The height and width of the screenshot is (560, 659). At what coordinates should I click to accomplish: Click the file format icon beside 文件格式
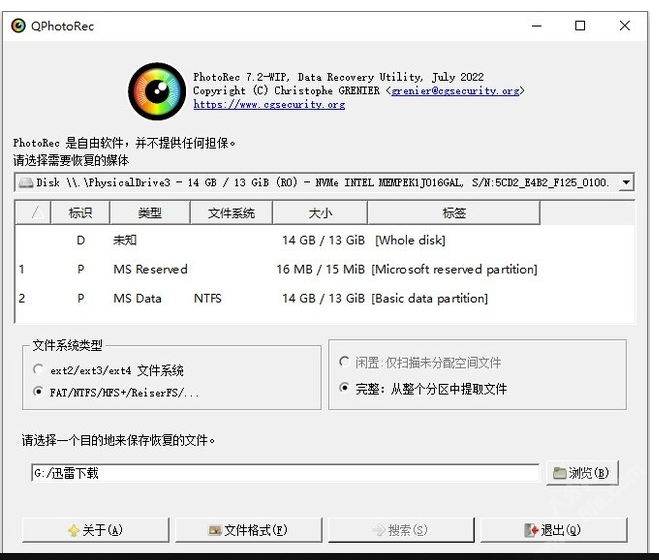coord(215,530)
